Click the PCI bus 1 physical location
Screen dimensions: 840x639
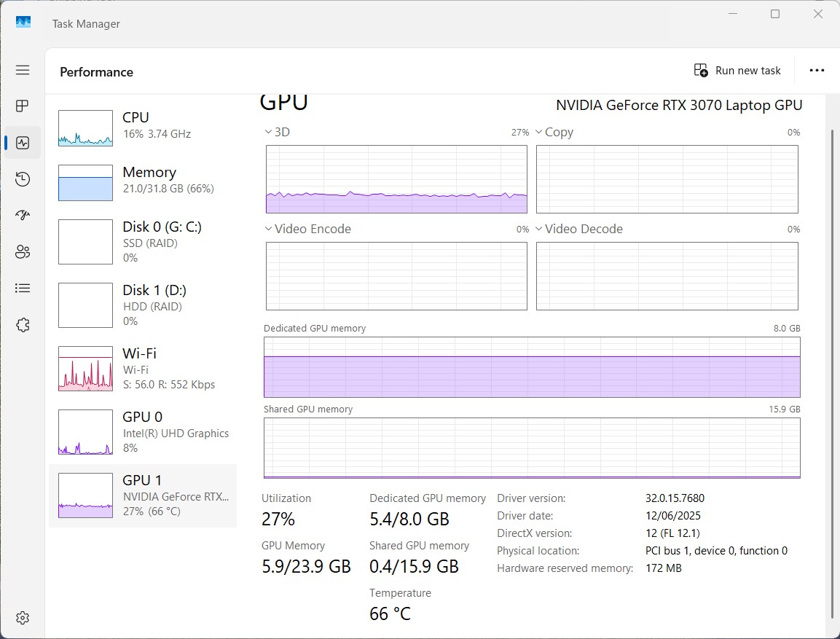tap(716, 551)
